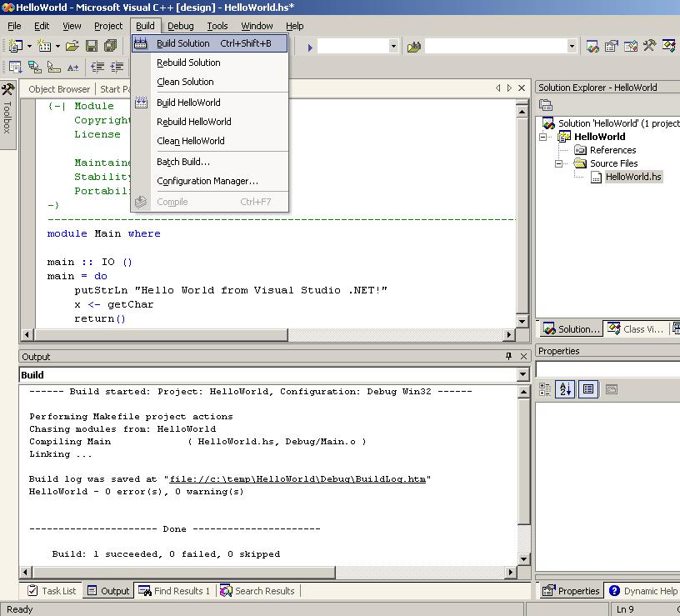Select Build Solution menu item
The height and width of the screenshot is (616, 680).
pyautogui.click(x=209, y=43)
